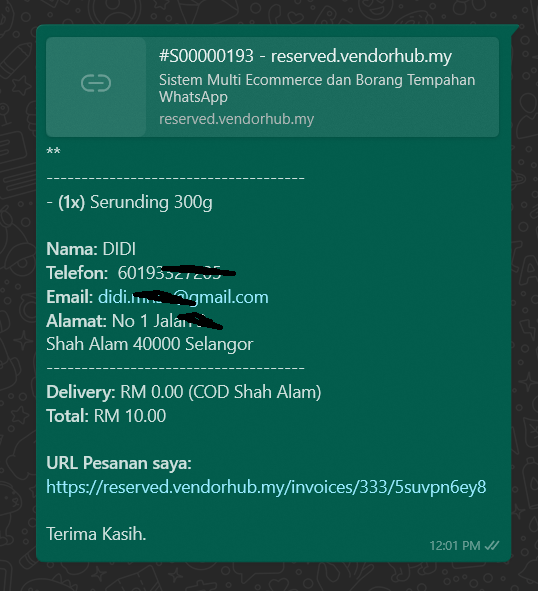Click the dashed separator below the address
The height and width of the screenshot is (591, 538).
(175, 367)
